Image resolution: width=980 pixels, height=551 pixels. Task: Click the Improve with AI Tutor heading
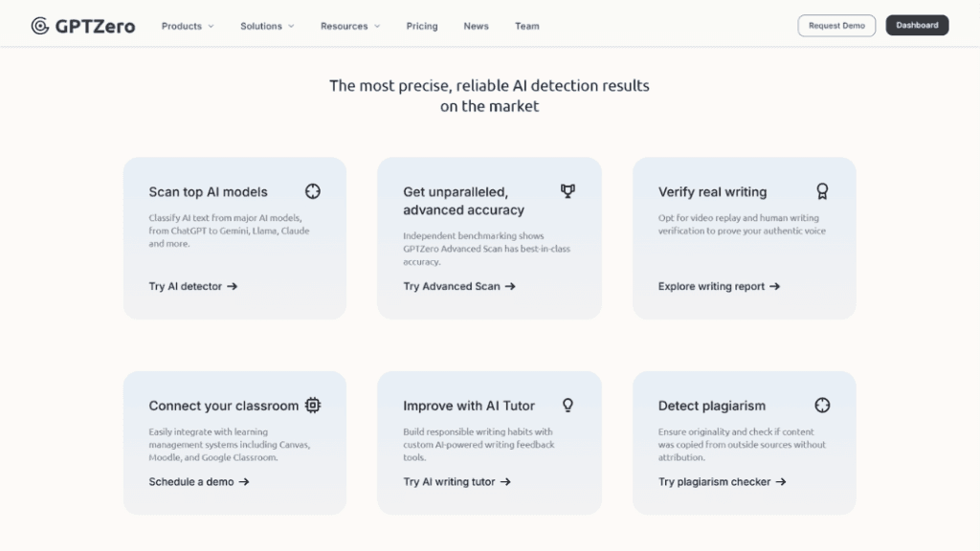pyautogui.click(x=469, y=406)
